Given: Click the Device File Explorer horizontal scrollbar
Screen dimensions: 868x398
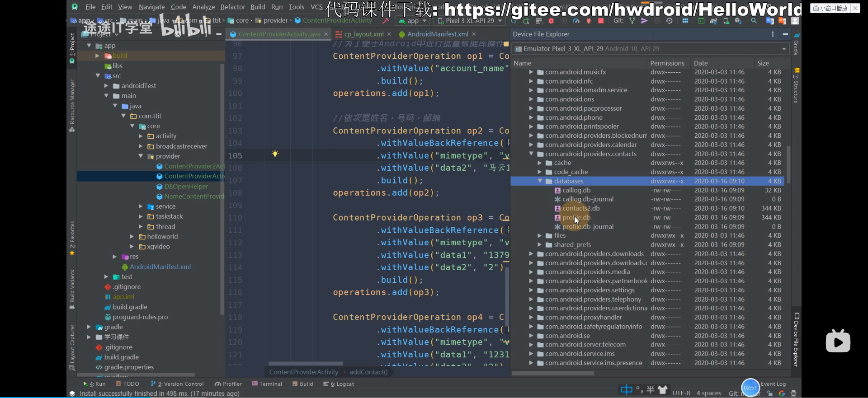Looking at the screenshot, I should (552, 374).
